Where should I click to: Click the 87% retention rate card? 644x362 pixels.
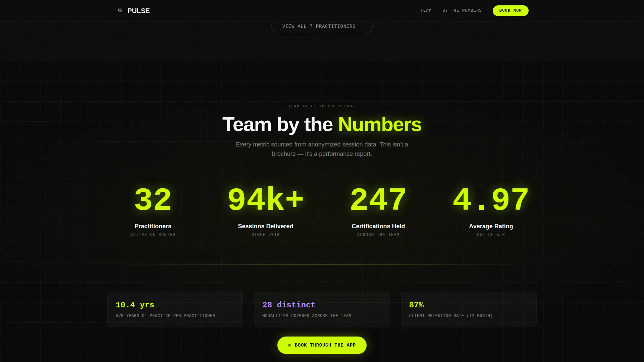click(469, 309)
